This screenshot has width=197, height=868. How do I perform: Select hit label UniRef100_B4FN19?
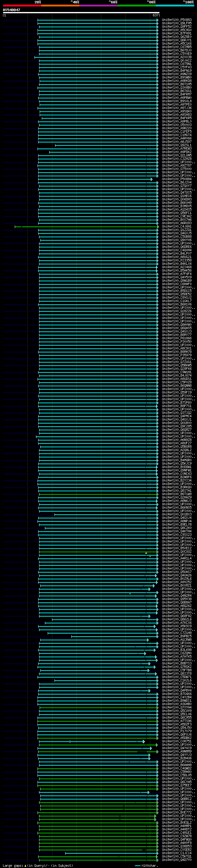(177, 71)
